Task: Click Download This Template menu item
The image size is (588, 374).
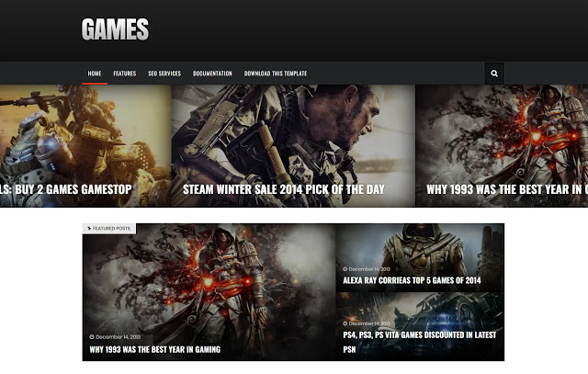Action: [276, 74]
